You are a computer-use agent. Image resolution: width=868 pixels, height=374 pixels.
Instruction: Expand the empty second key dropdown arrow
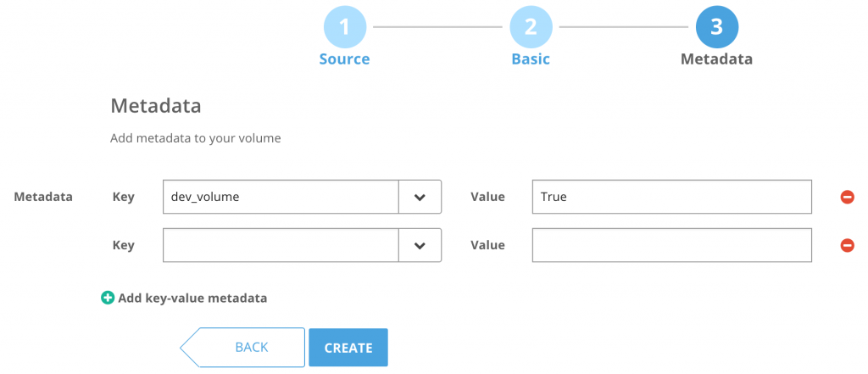(x=420, y=245)
